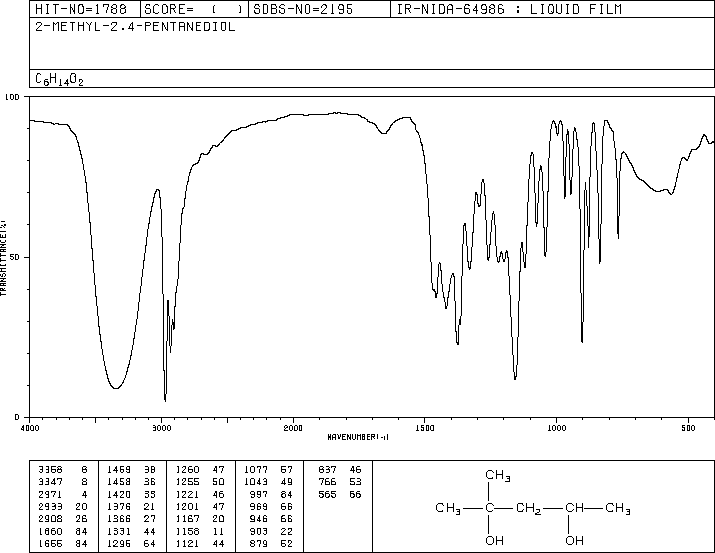Select the TRANSMITTANCE axis title
The width and height of the screenshot is (715, 553).
pyautogui.click(x=4, y=258)
